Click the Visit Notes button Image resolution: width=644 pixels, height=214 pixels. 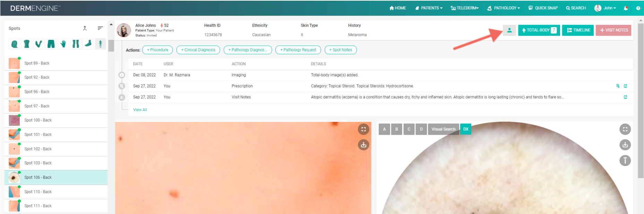613,30
